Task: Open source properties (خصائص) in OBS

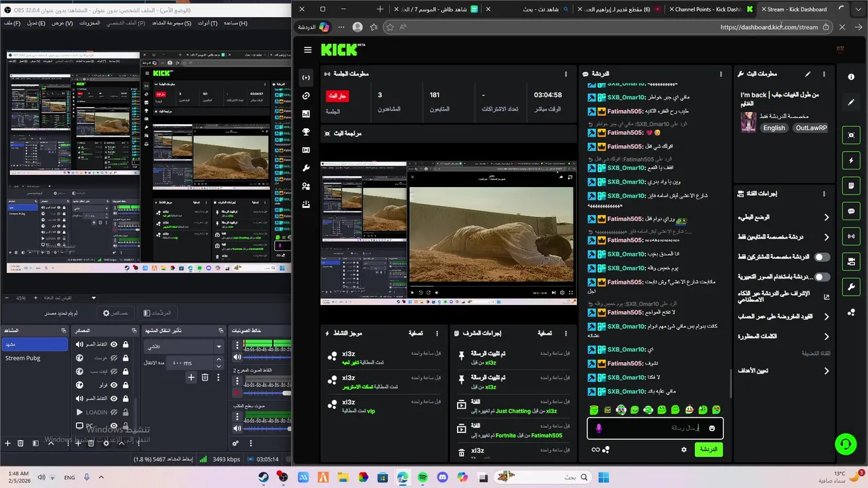Action: pyautogui.click(x=115, y=313)
